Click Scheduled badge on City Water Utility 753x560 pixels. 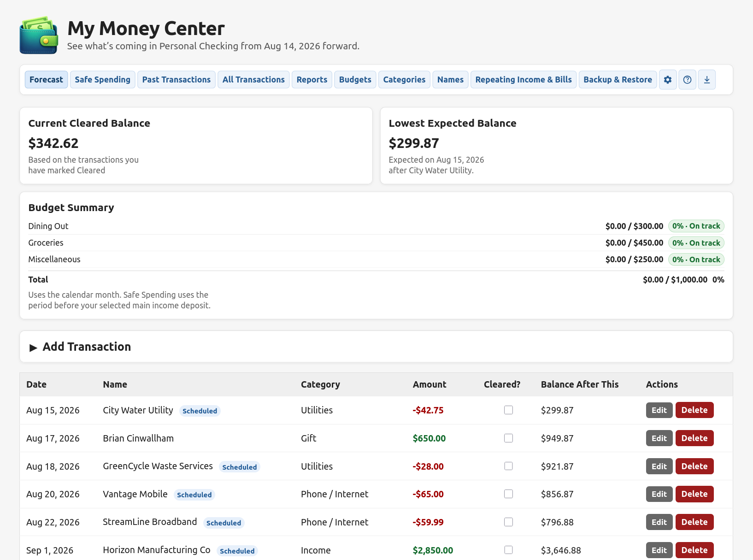[200, 411]
